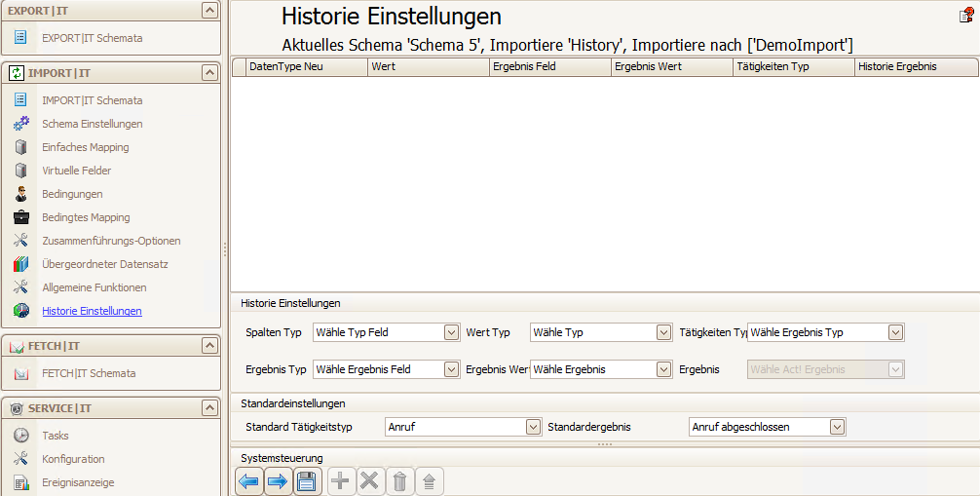Screen dimensions: 980x496
Task: Click the Allgemeine Funktionen tools icon
Action: coord(20,287)
